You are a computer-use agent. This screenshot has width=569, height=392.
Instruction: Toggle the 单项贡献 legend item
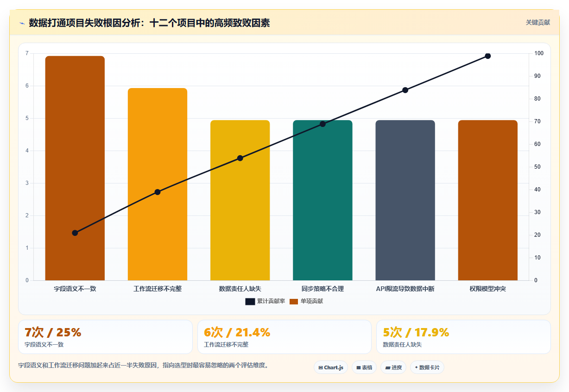(306, 301)
